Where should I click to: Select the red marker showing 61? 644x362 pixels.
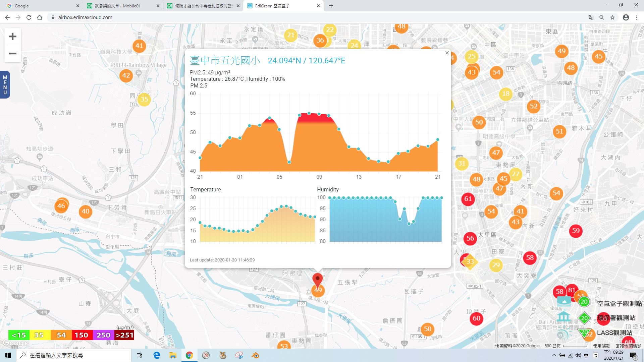[468, 199]
